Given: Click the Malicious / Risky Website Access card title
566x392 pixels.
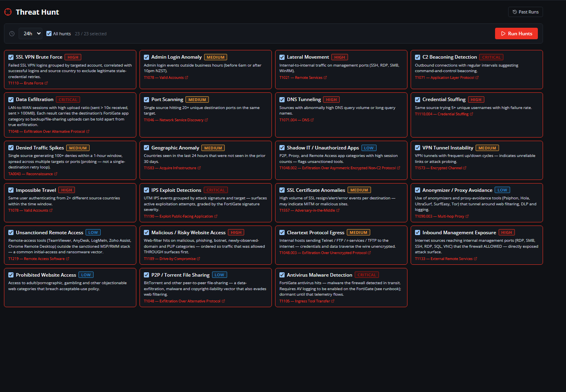Looking at the screenshot, I should pos(188,233).
